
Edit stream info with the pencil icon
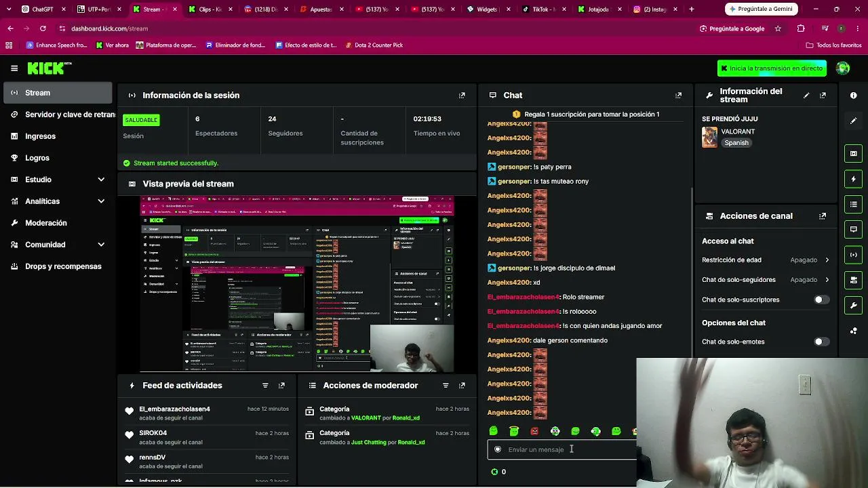coord(806,96)
